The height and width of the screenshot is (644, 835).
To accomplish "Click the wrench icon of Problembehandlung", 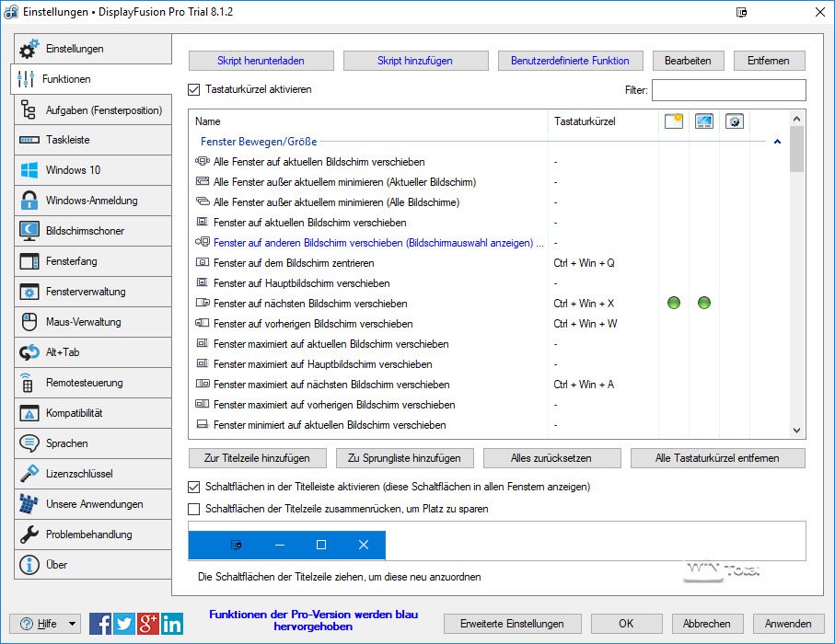I will tap(29, 534).
